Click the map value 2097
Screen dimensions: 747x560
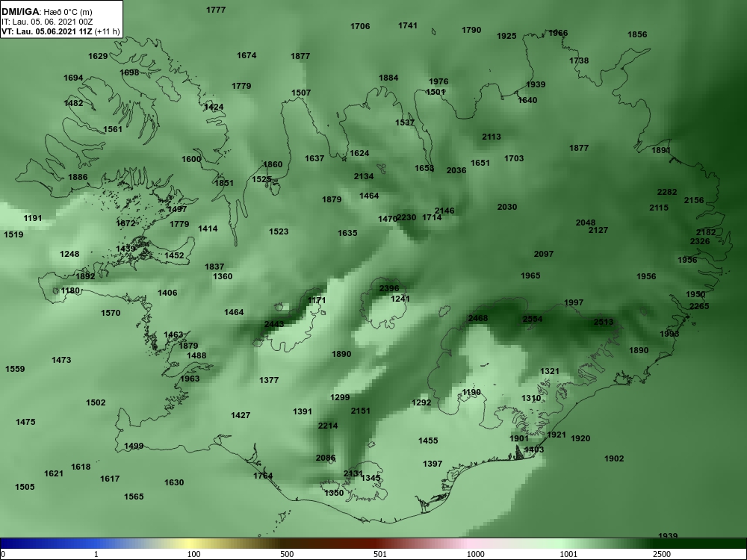544,254
